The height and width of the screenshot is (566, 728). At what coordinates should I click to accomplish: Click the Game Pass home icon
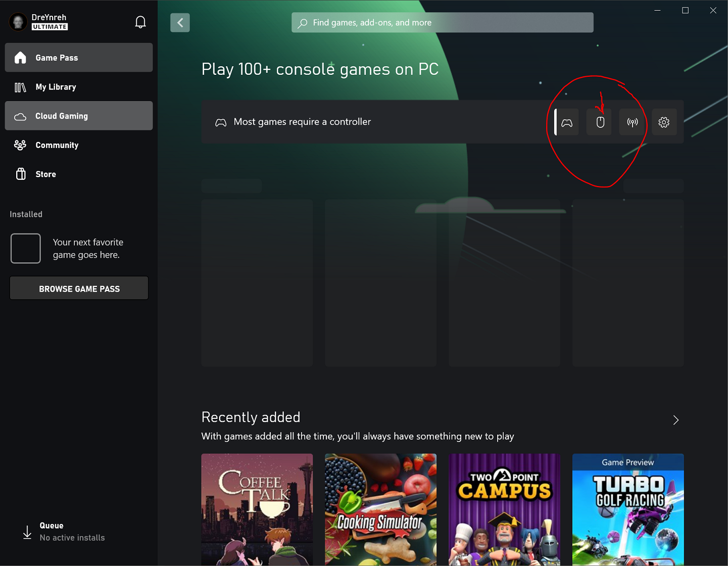[x=20, y=58]
